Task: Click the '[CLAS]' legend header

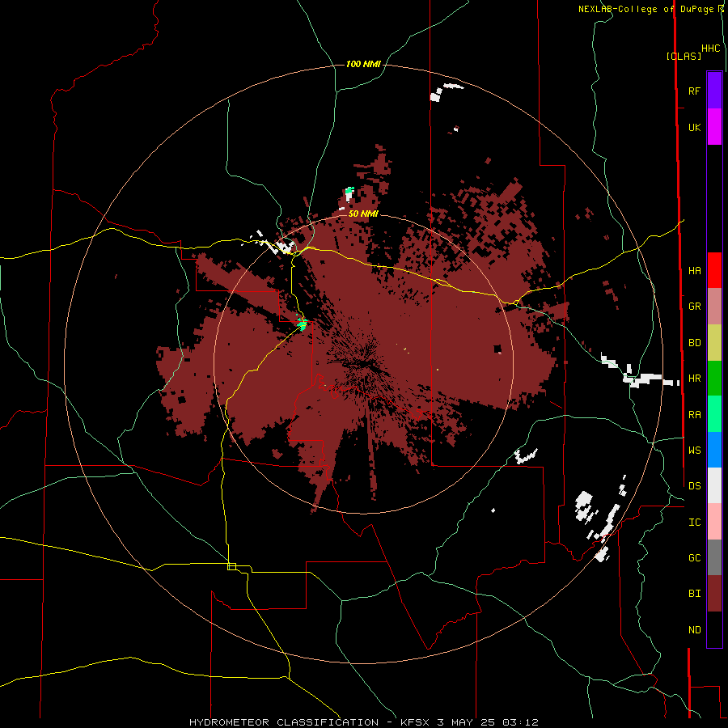Action: click(x=684, y=56)
